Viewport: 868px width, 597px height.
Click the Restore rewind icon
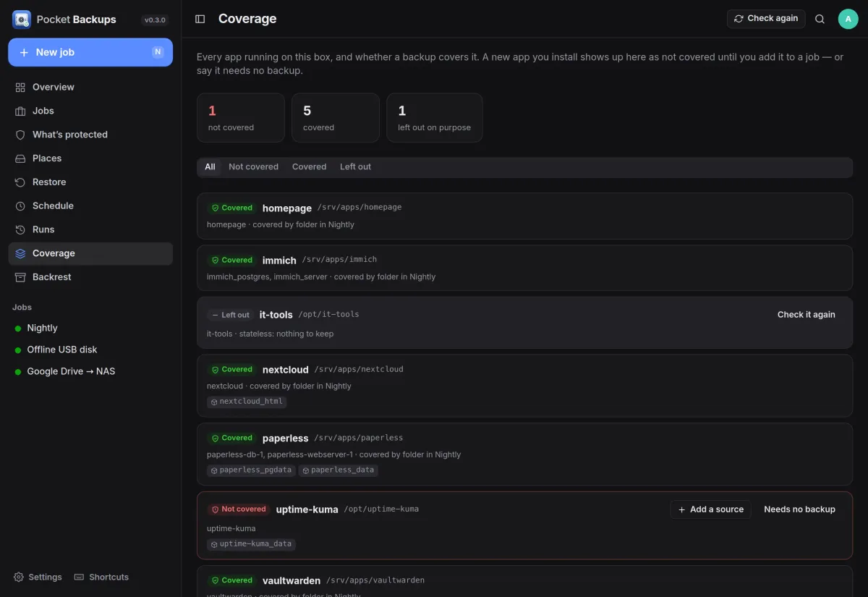tap(20, 182)
